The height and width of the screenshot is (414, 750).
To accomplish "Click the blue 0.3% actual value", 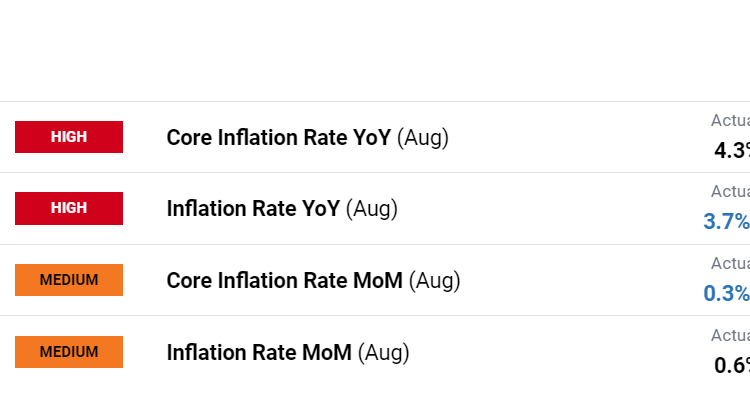I will coord(727,293).
